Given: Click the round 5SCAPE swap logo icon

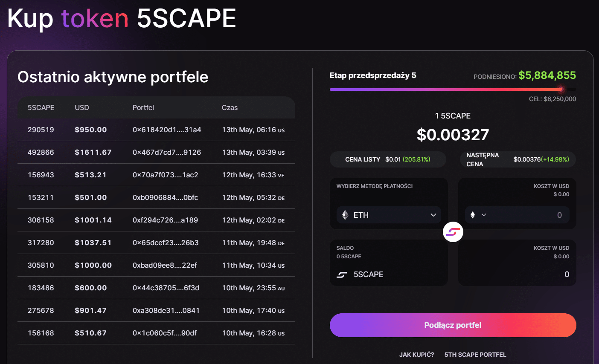Looking at the screenshot, I should pos(453,232).
